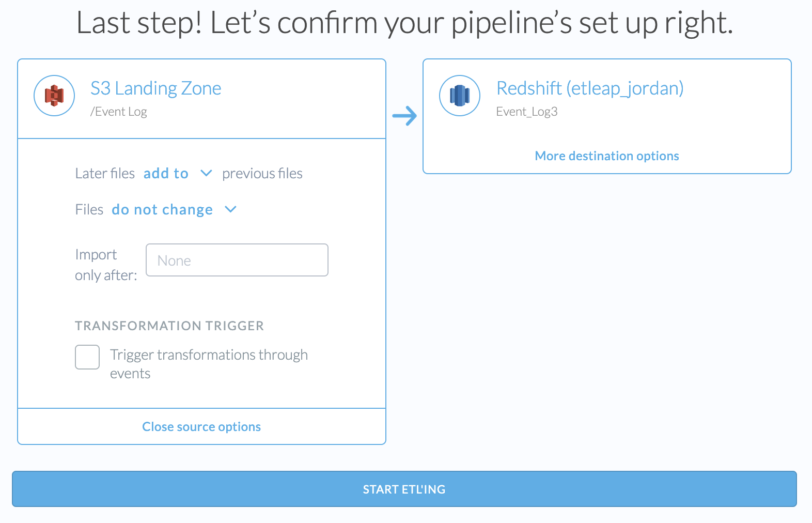Click the chevron beside 'add to'
Viewport: 812px width, 523px height.
click(x=206, y=173)
